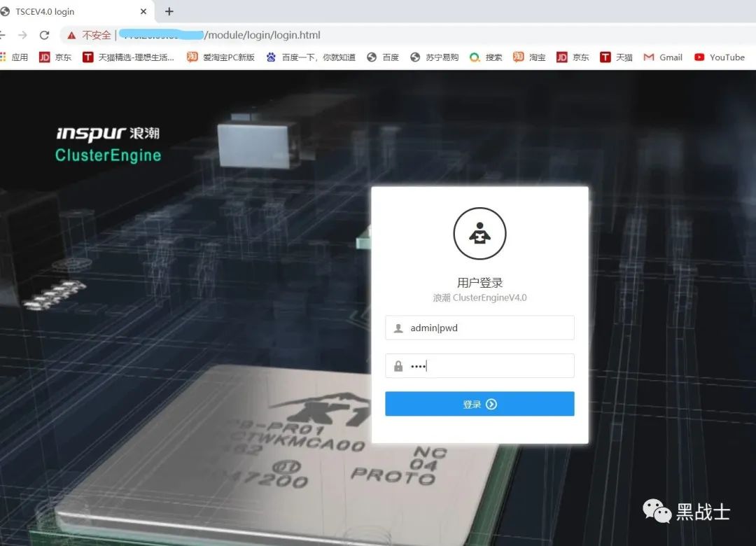Close the TSCEV4.0 login tab
Screen dimensions: 756x546
tap(143, 12)
